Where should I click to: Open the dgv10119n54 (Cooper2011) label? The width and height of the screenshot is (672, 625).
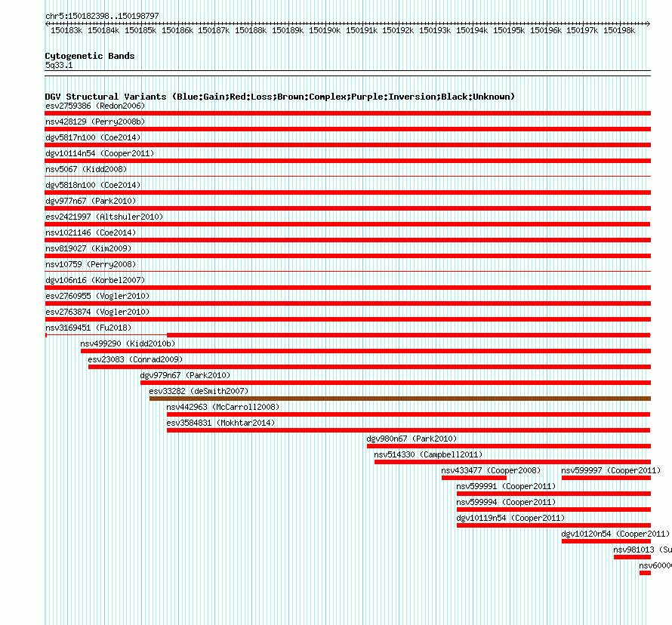pyautogui.click(x=510, y=518)
